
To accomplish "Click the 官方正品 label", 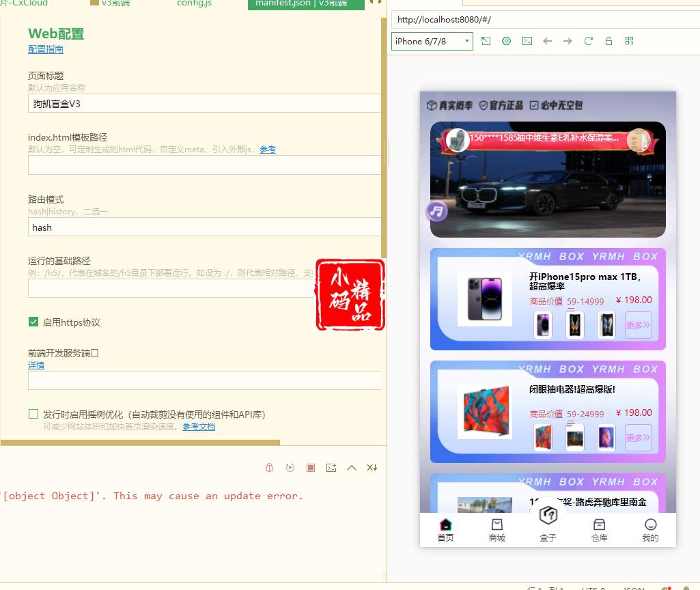I will (x=501, y=105).
